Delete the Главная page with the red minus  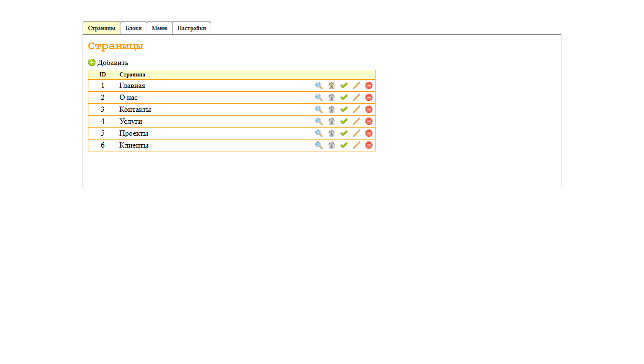coord(368,86)
